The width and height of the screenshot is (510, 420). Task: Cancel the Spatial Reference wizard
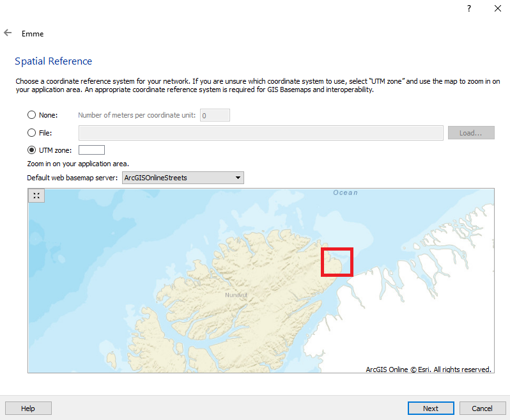point(482,408)
